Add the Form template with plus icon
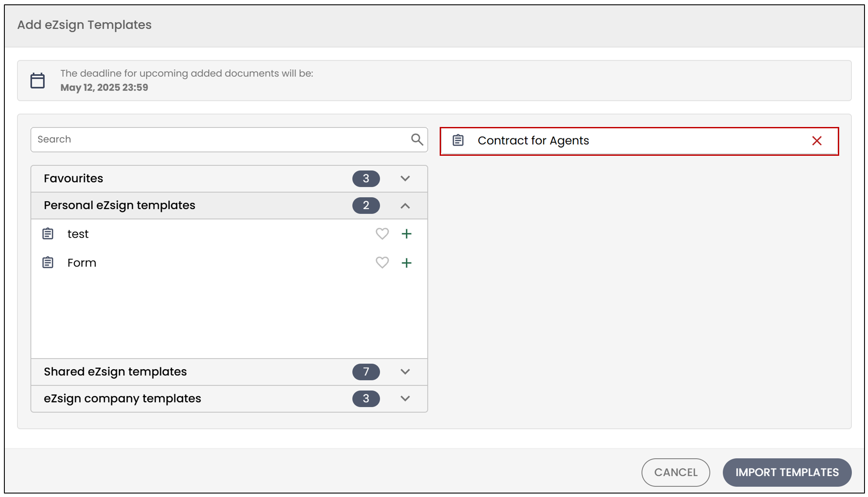868x497 pixels. [406, 263]
